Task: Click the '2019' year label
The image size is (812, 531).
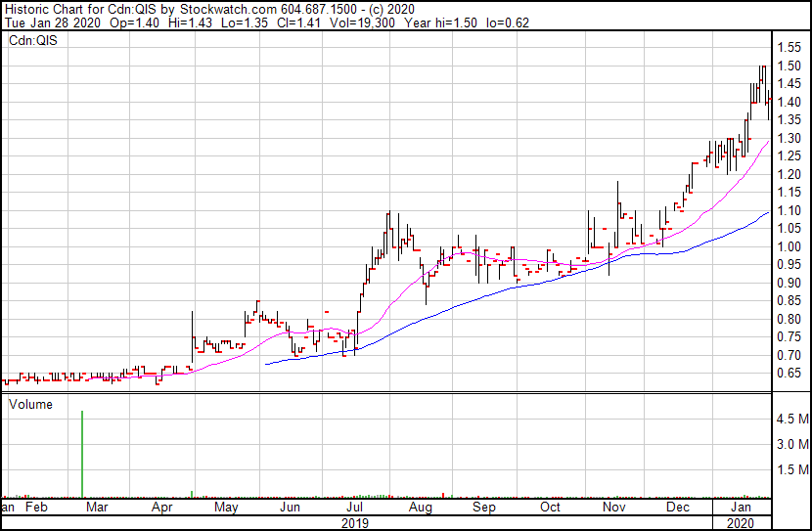Action: [355, 523]
